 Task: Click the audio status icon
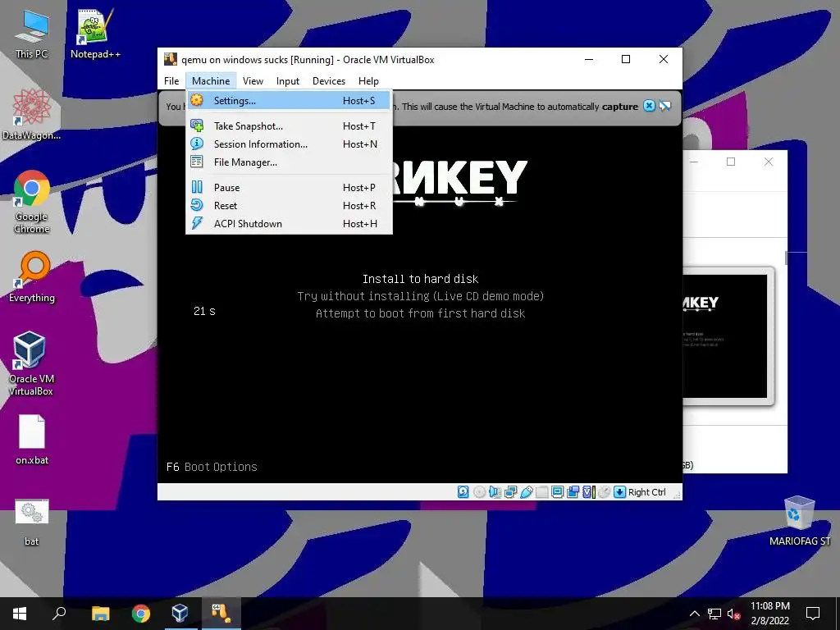point(495,492)
